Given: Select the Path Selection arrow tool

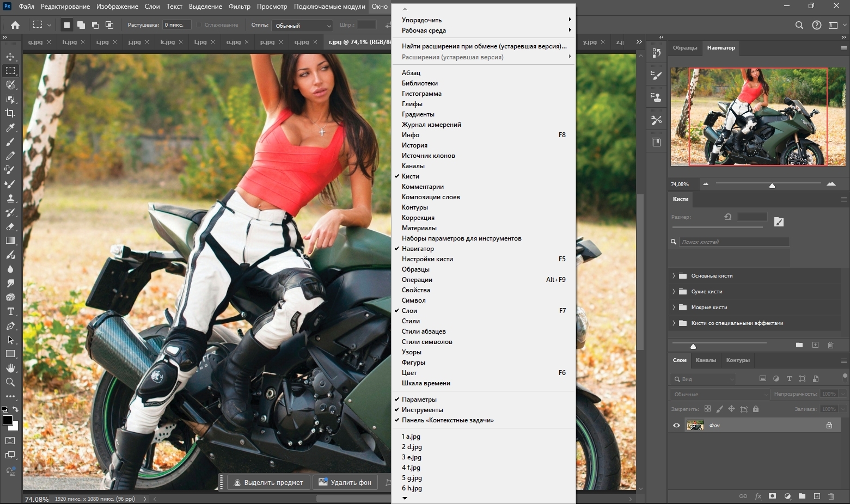Looking at the screenshot, I should coord(10,340).
